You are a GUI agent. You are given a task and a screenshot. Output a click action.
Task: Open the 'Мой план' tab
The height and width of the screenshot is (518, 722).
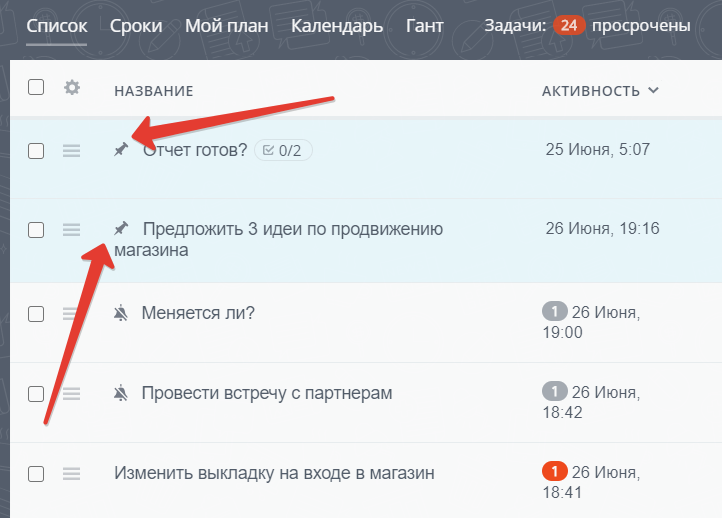point(227,26)
